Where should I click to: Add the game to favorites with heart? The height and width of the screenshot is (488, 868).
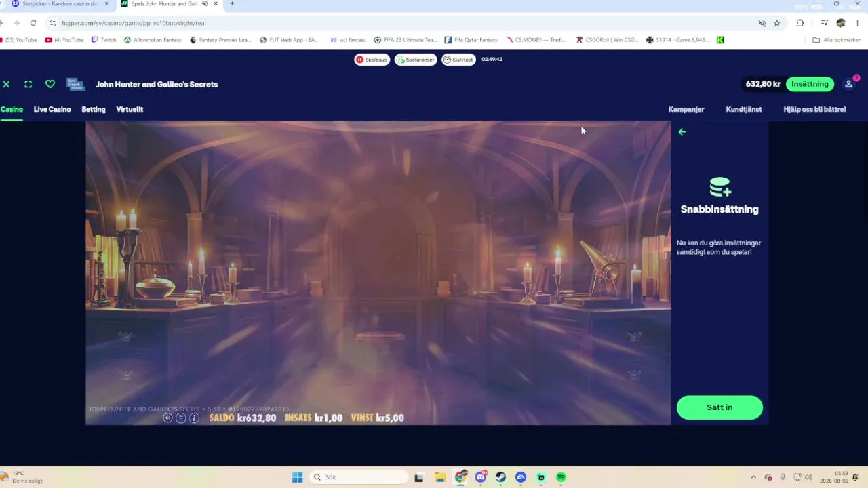click(x=50, y=84)
